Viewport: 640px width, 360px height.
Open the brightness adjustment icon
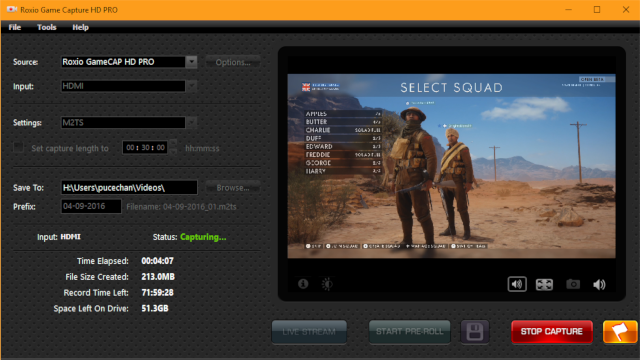tap(327, 284)
